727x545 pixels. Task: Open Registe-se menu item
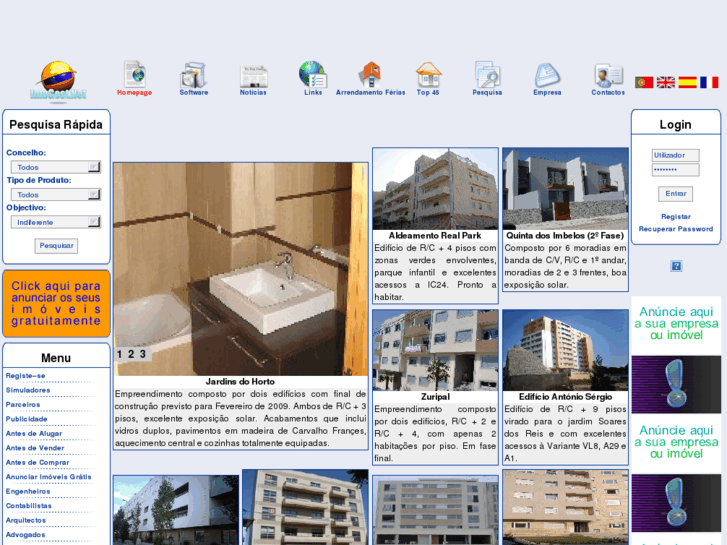coord(26,376)
